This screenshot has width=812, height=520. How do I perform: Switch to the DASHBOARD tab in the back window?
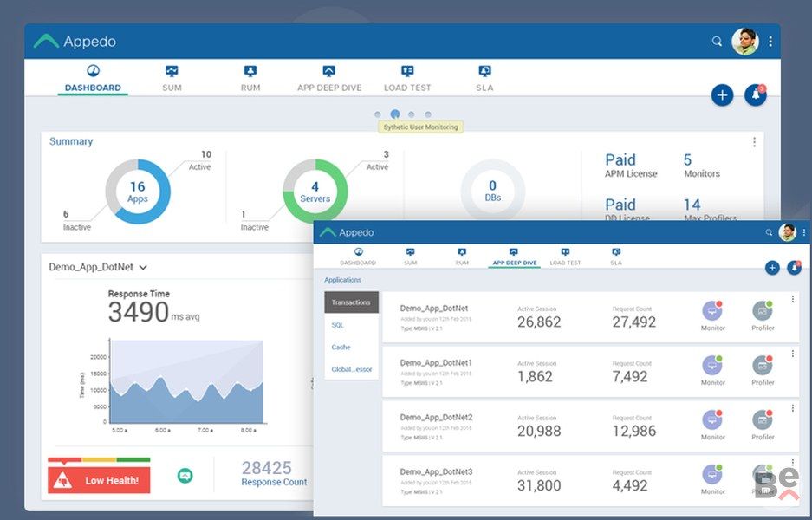pos(93,79)
